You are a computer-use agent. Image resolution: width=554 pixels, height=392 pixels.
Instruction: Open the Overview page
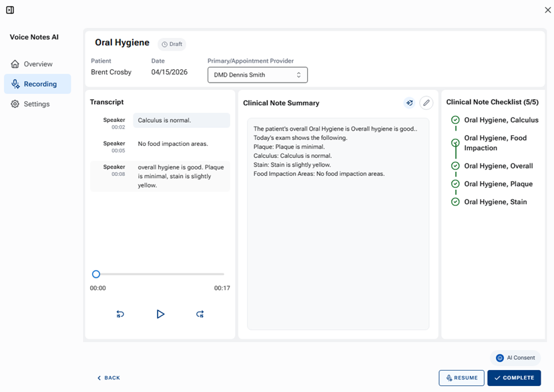click(x=37, y=64)
